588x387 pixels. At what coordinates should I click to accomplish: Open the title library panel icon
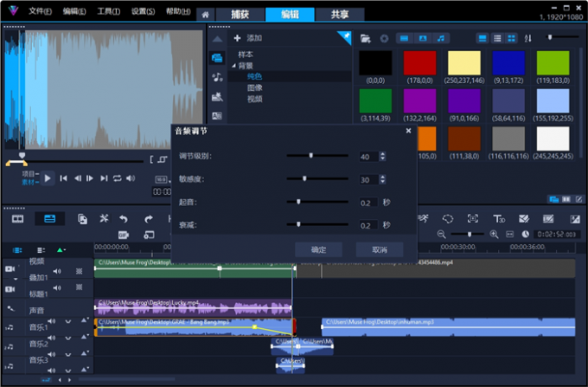[217, 116]
